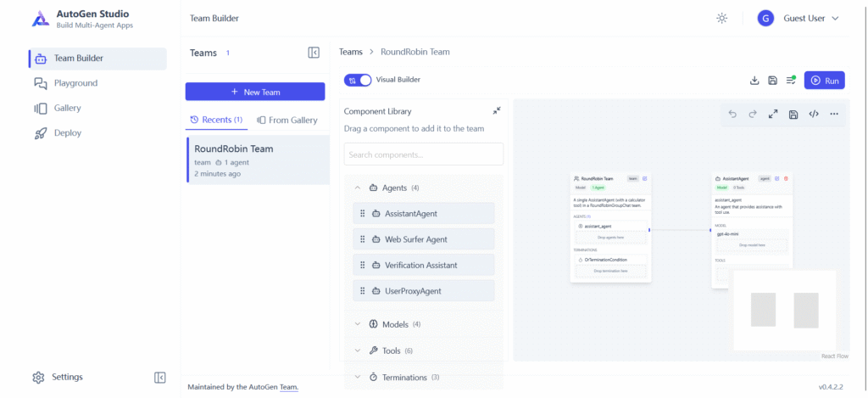Switch to the From Gallery tab
Viewport: 868px width, 398px height.
pyautogui.click(x=287, y=120)
